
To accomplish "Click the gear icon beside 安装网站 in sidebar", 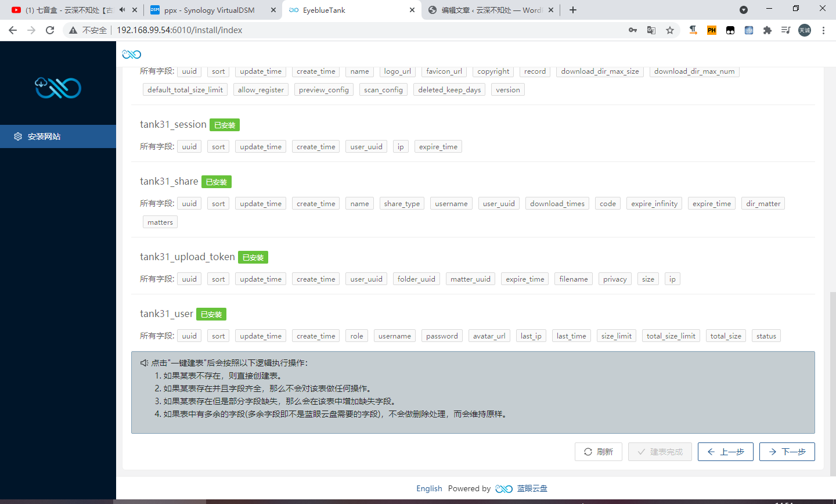I will 17,136.
